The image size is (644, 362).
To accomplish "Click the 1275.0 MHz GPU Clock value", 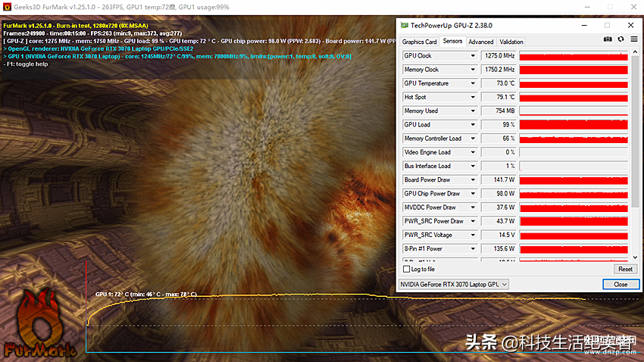I will (x=499, y=56).
